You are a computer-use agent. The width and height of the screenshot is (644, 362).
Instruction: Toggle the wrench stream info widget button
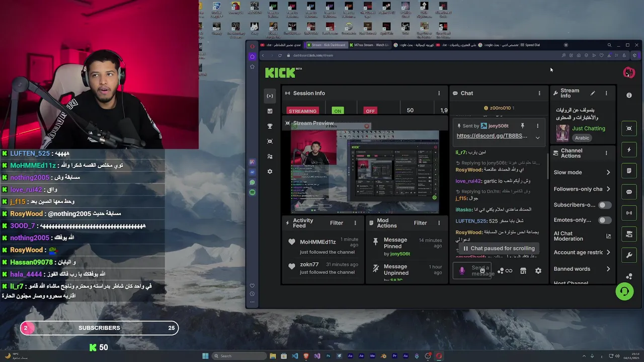click(629, 255)
